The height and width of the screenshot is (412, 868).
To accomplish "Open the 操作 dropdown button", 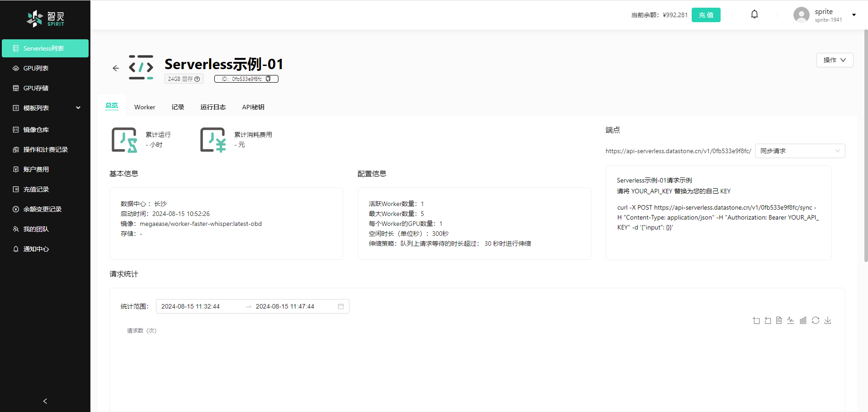I will pyautogui.click(x=835, y=60).
